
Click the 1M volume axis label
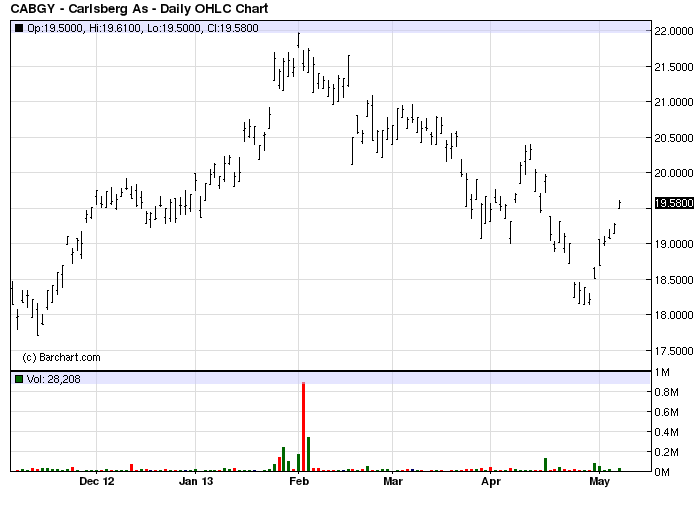pos(662,372)
